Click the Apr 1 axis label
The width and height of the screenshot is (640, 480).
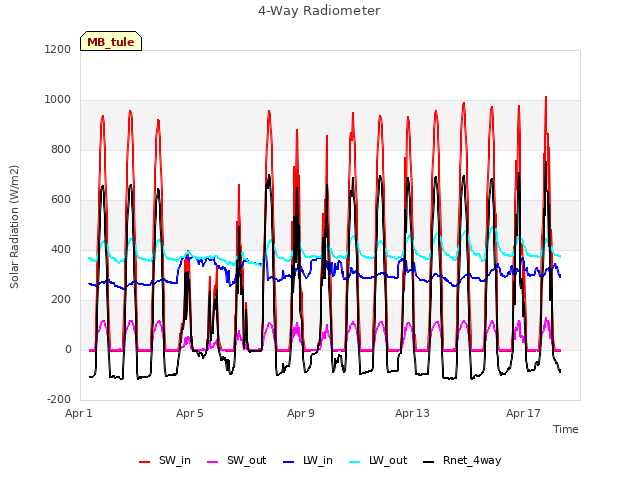pyautogui.click(x=79, y=413)
